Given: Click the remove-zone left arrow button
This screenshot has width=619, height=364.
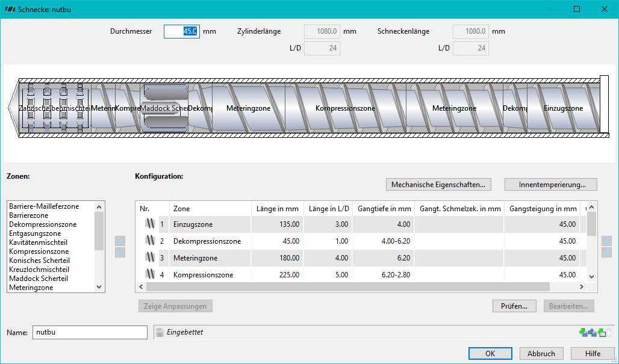Looking at the screenshot, I should pyautogui.click(x=120, y=253).
